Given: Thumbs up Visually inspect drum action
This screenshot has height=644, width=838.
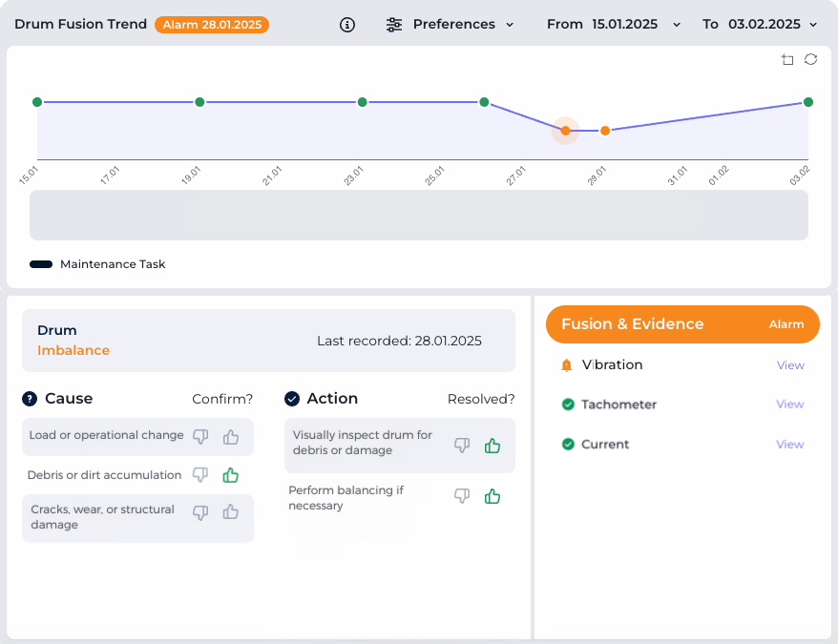Looking at the screenshot, I should [492, 446].
